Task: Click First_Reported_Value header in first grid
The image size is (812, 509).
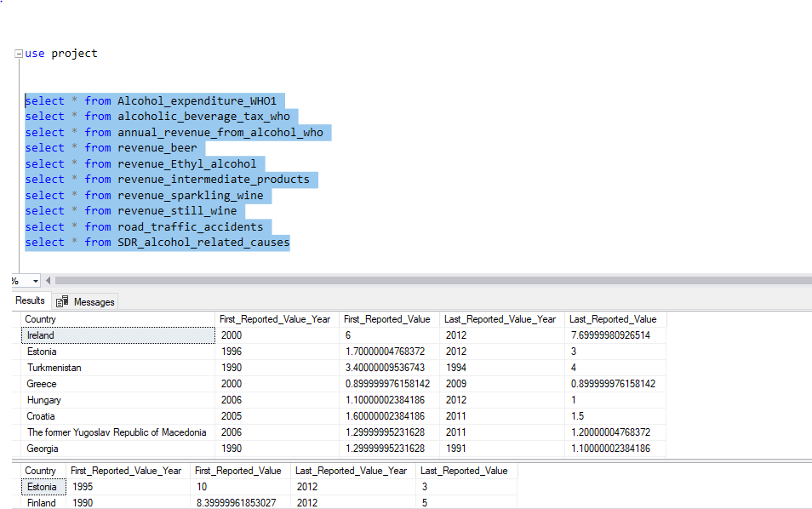Action: click(x=390, y=319)
